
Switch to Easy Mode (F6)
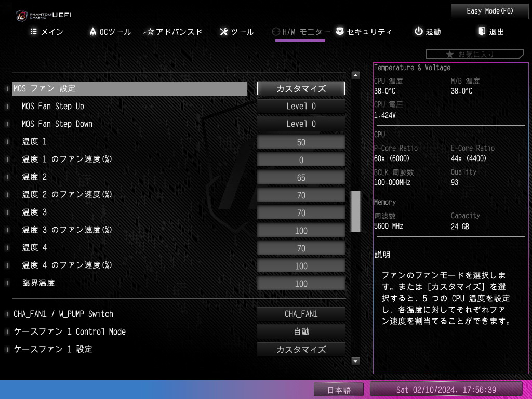[489, 11]
